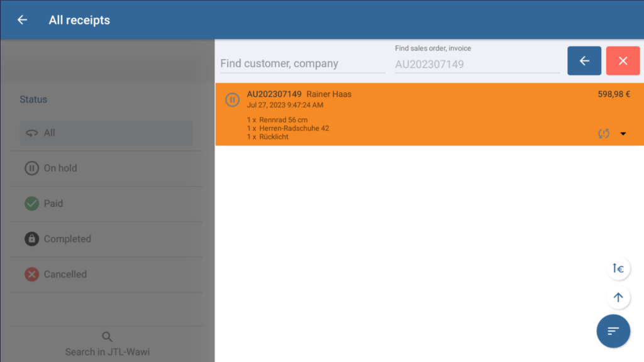Open the blue sort options floating button
Screen dimensions: 644x362
point(613,331)
